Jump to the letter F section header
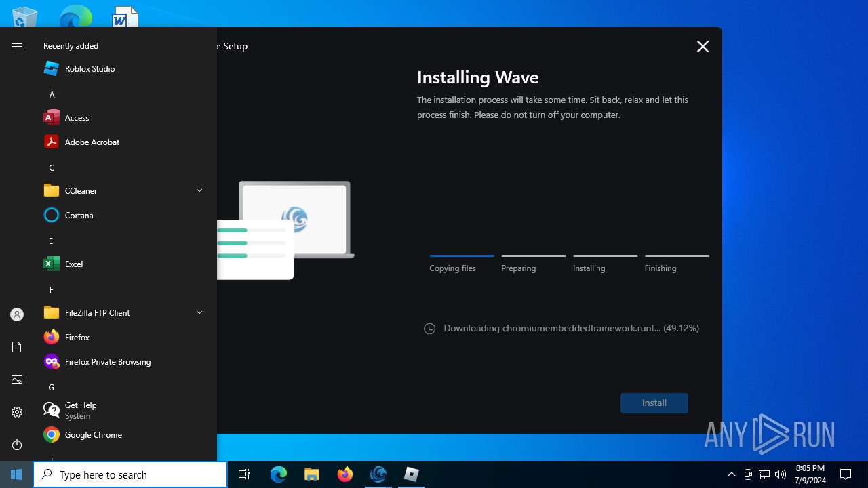This screenshot has width=868, height=488. click(51, 289)
